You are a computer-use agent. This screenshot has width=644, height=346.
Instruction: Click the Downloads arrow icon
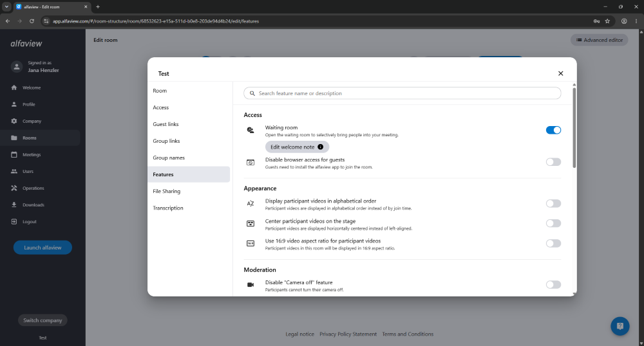[14, 205]
